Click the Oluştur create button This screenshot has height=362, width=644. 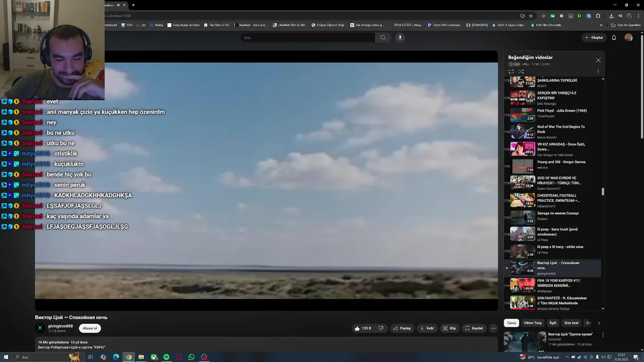coord(594,38)
